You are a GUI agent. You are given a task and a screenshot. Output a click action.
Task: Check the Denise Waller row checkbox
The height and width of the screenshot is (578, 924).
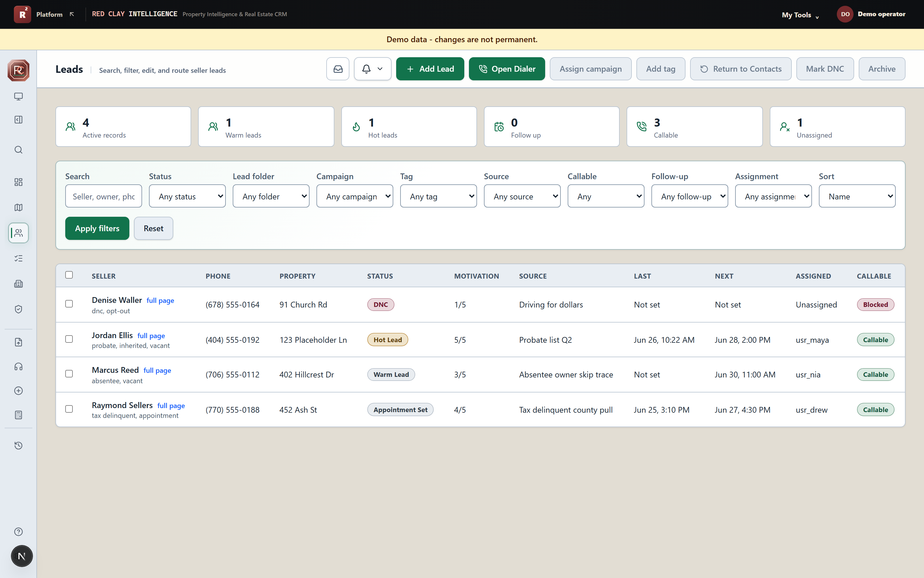[69, 304]
